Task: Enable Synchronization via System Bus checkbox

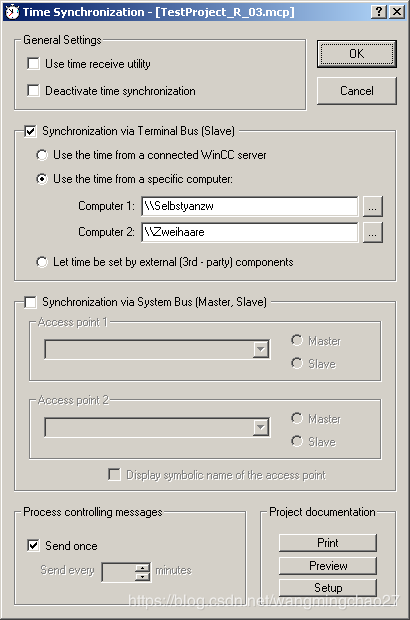Action: (30, 302)
